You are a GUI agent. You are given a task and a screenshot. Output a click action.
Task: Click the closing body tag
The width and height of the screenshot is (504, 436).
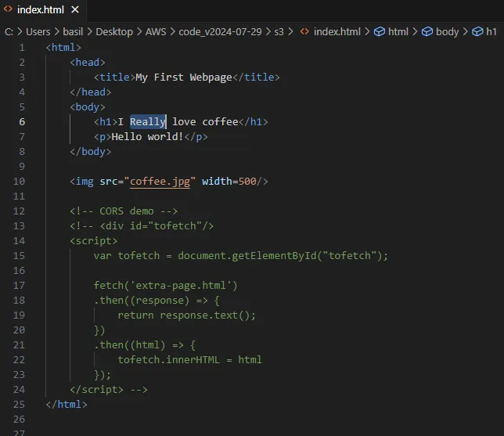tap(90, 151)
